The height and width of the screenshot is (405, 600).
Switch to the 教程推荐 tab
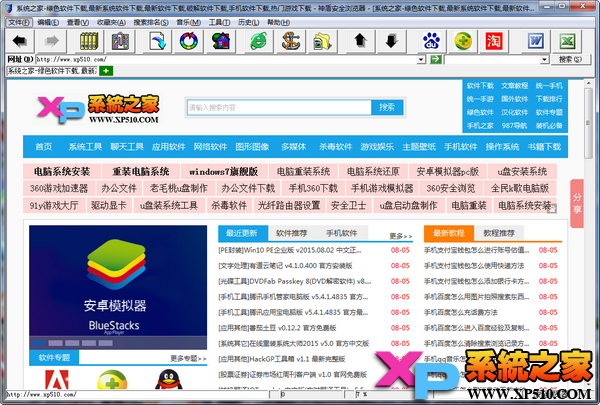[x=499, y=233]
